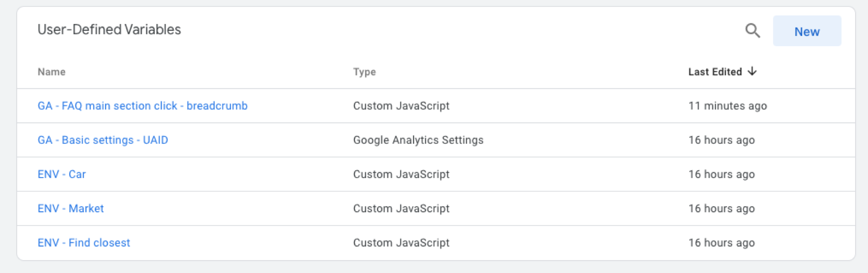The height and width of the screenshot is (273, 868).
Task: Open GA - Basic settings - UAID variable
Action: tap(103, 140)
